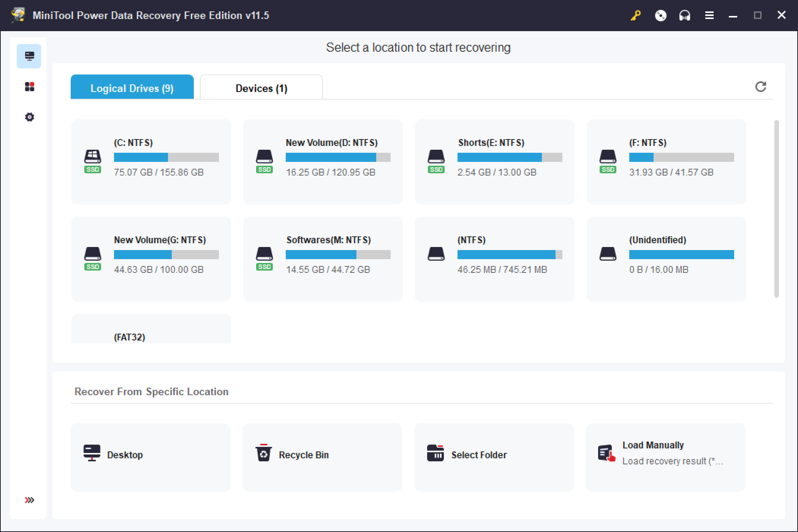Image resolution: width=798 pixels, height=532 pixels.
Task: Click the key register icon in title bar
Action: coord(636,15)
